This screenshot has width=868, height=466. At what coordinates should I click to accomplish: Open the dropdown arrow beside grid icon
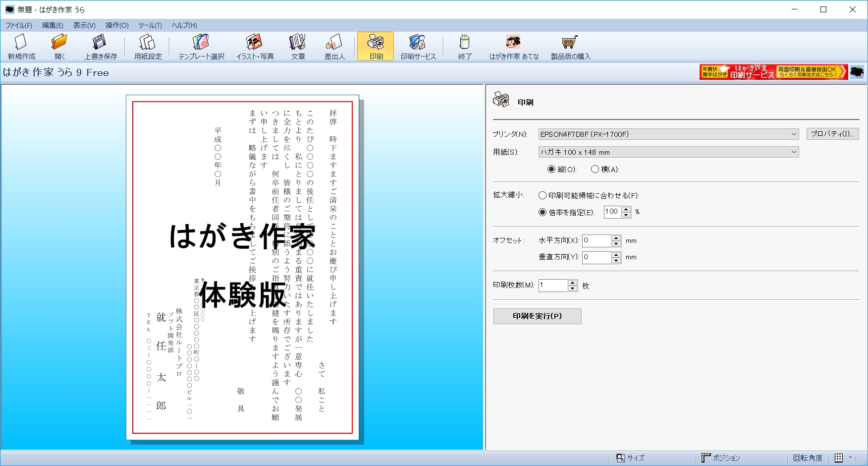pos(851,458)
